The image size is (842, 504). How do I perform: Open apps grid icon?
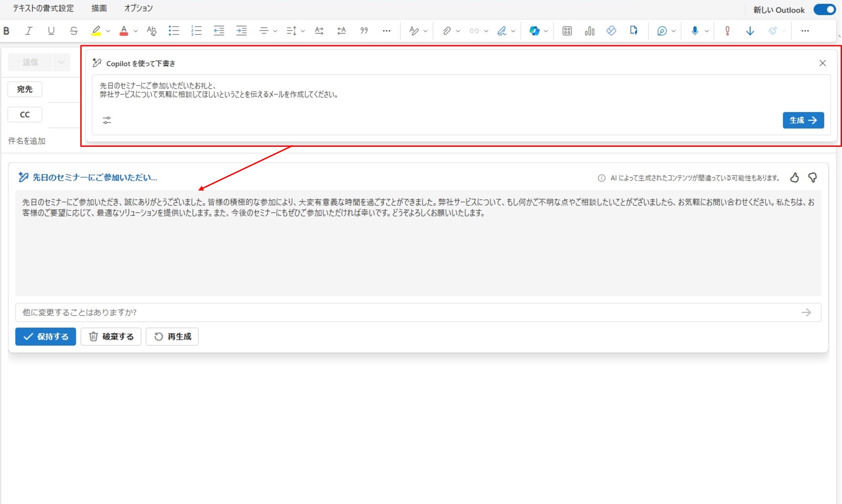(x=567, y=31)
